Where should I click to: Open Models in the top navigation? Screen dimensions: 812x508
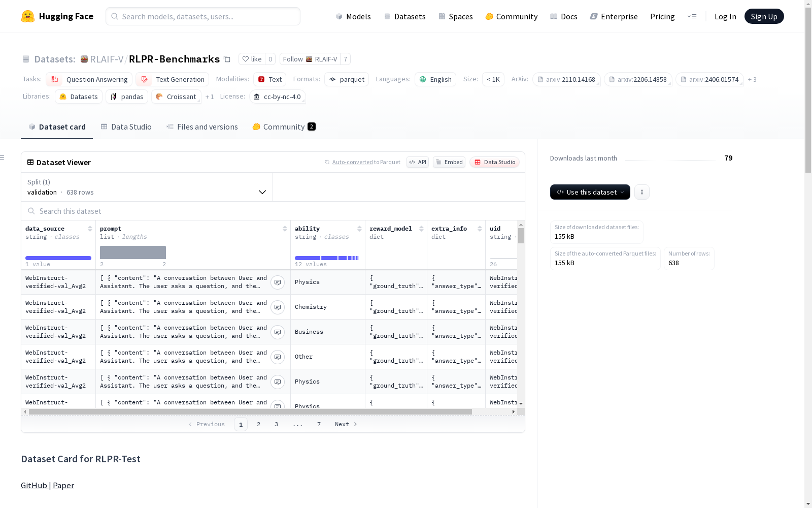(353, 16)
